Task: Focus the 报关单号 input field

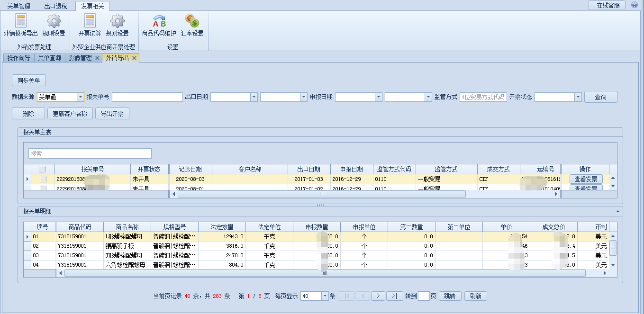Action: 147,97
